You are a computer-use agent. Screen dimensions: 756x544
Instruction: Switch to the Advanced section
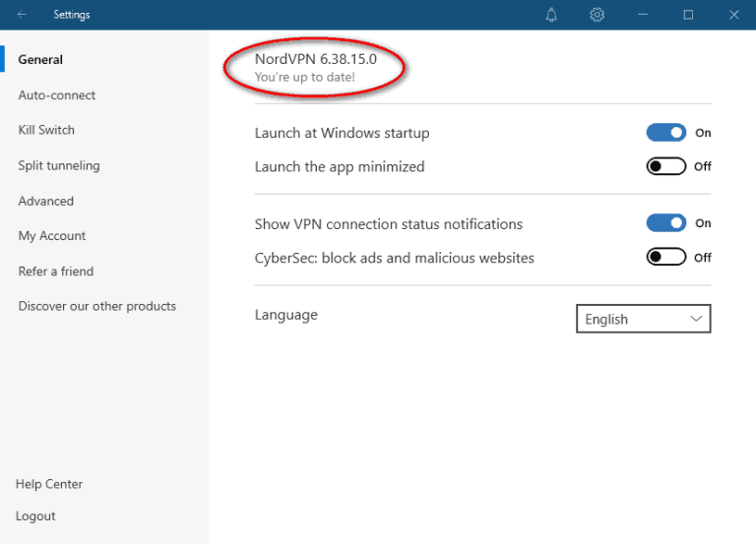point(46,201)
